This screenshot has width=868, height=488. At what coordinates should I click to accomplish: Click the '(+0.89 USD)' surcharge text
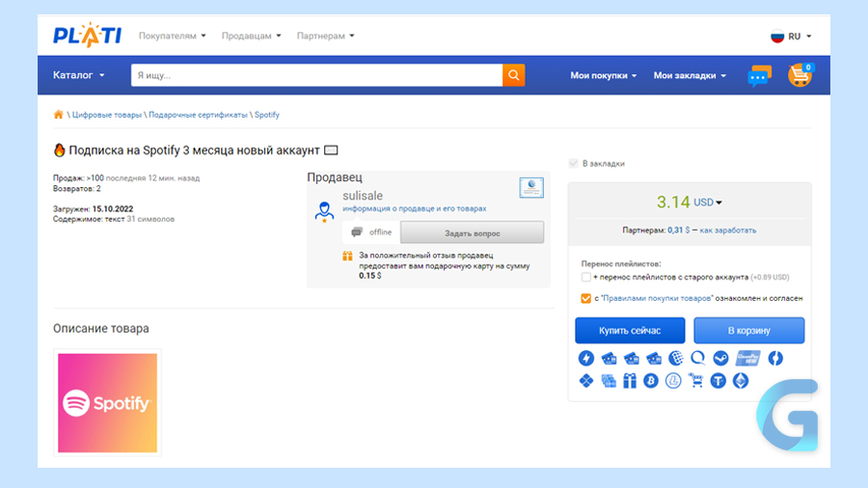click(770, 277)
